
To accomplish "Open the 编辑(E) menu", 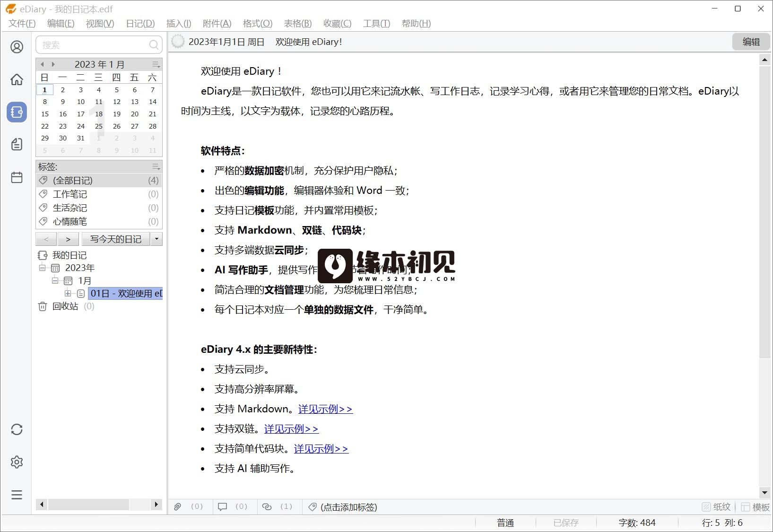I will pyautogui.click(x=61, y=23).
